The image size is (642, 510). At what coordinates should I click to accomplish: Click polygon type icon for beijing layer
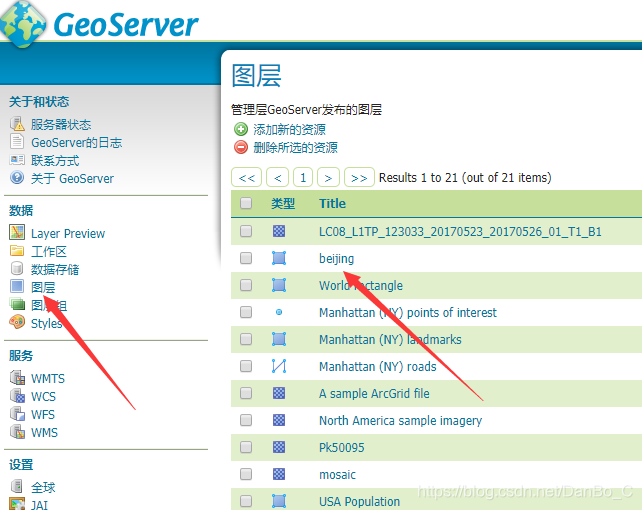[279, 258]
